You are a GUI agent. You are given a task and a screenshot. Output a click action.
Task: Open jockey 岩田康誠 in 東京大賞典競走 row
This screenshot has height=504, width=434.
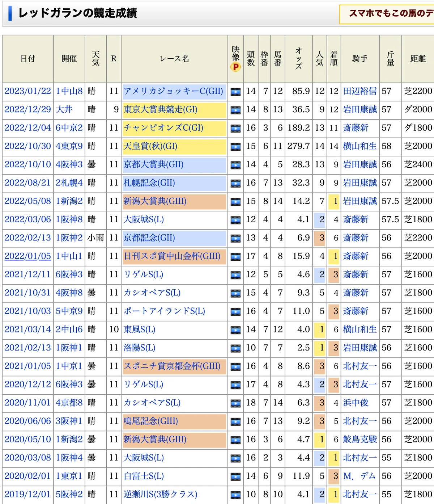(x=360, y=109)
